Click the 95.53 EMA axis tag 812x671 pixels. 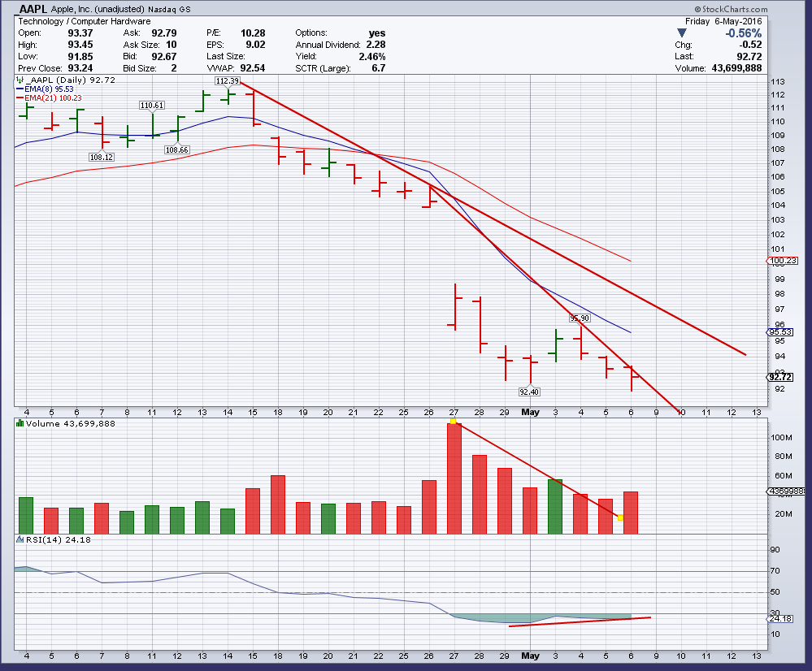(x=779, y=332)
